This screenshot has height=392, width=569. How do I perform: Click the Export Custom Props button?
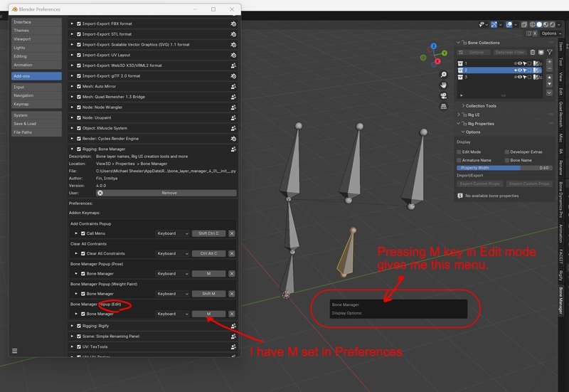tap(479, 184)
